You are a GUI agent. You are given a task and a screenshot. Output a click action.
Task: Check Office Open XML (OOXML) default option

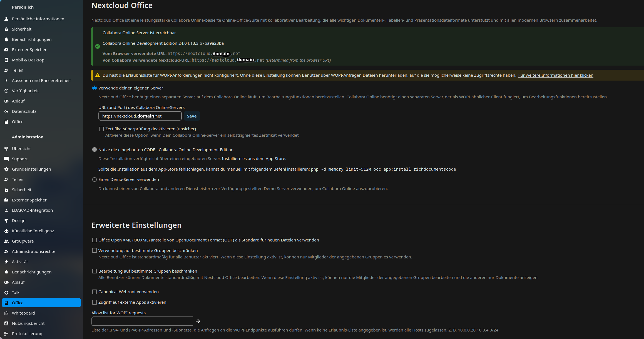coord(95,240)
